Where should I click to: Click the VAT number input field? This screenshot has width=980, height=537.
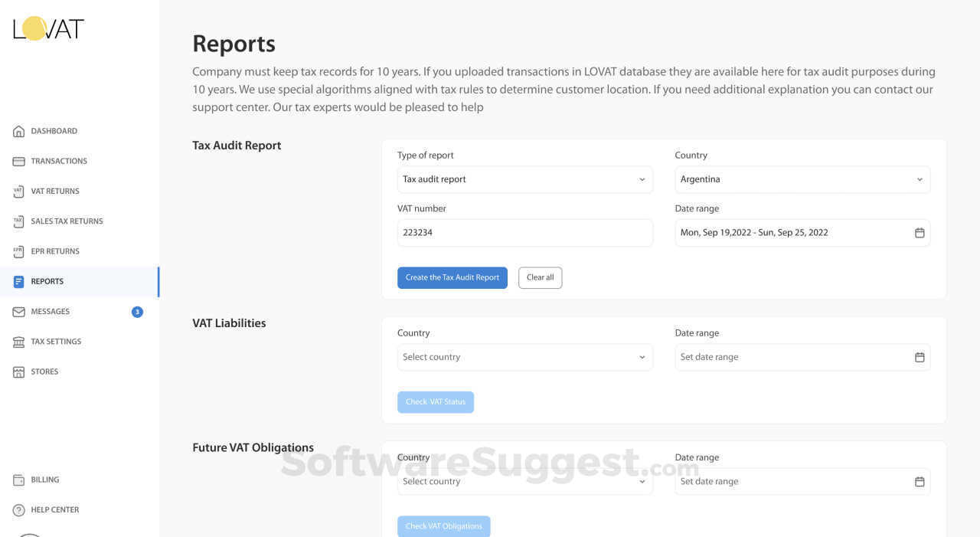coord(524,233)
